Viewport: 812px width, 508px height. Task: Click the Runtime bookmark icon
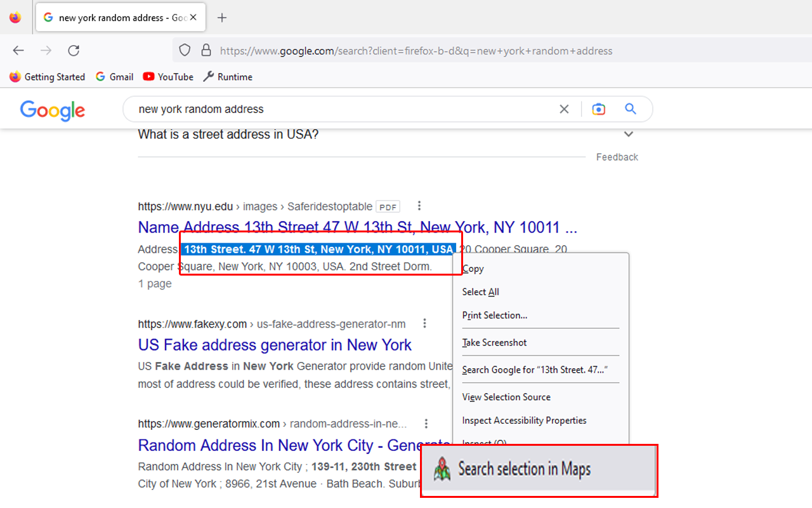[208, 76]
